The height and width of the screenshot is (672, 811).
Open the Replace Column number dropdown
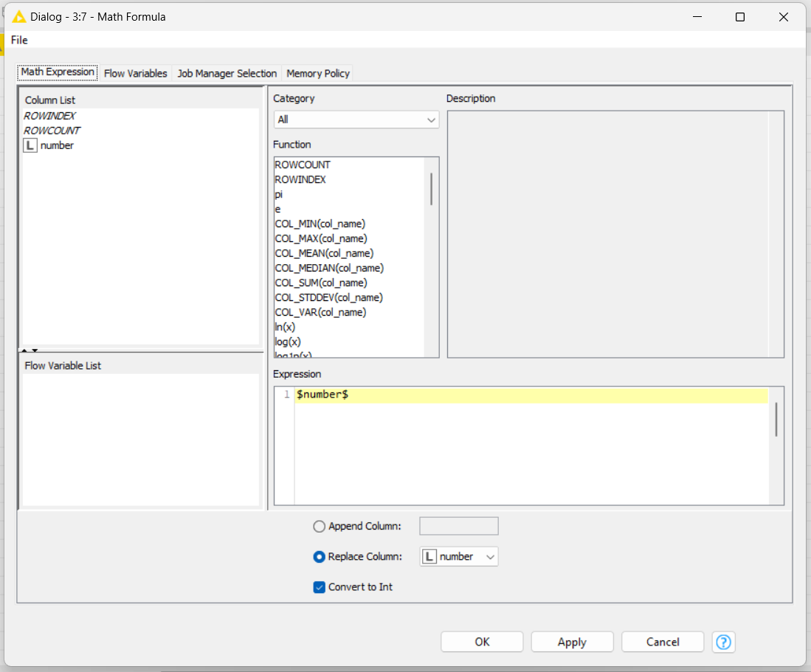tap(459, 557)
